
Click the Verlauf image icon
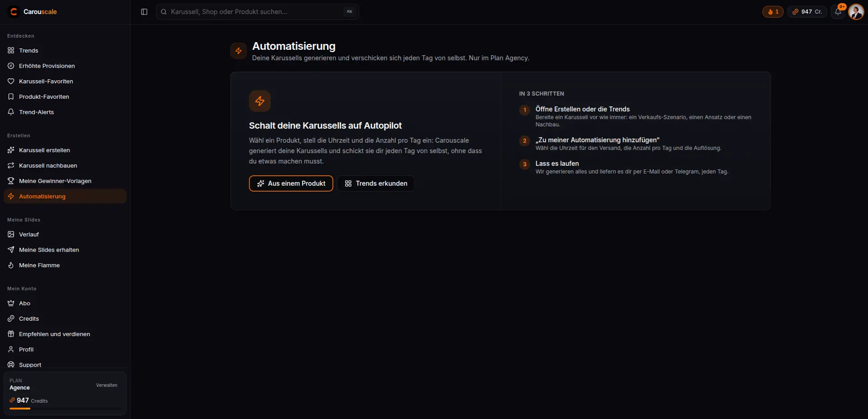point(11,234)
